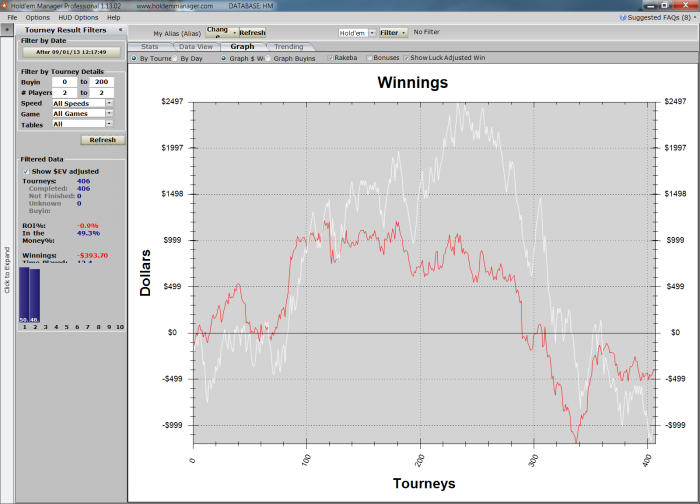700x504 pixels.
Task: Select the By Day radio button
Action: 175,58
